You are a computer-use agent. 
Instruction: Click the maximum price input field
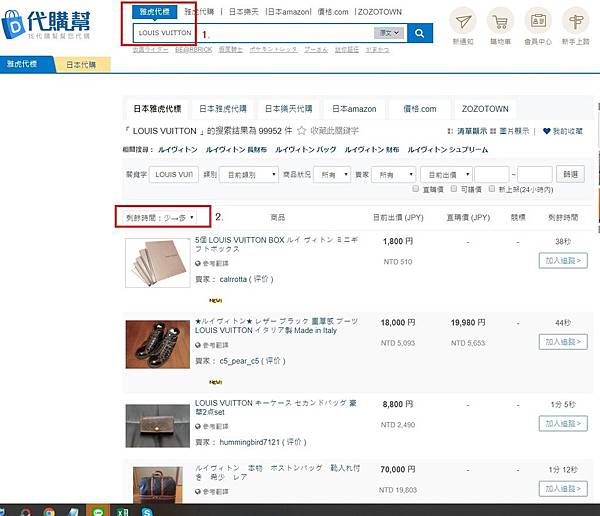pyautogui.click(x=535, y=175)
